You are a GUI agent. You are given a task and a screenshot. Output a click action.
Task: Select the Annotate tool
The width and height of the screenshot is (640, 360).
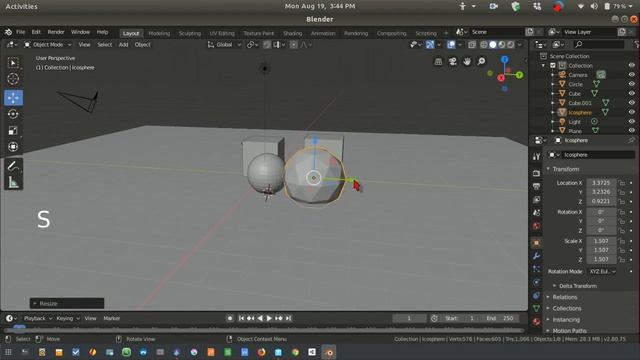pos(13,166)
